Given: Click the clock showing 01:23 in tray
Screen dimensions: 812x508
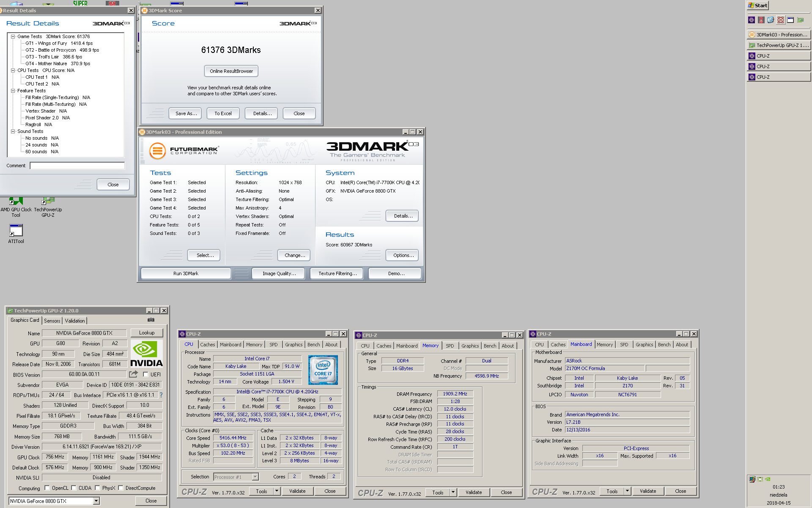Looking at the screenshot, I should click(779, 487).
